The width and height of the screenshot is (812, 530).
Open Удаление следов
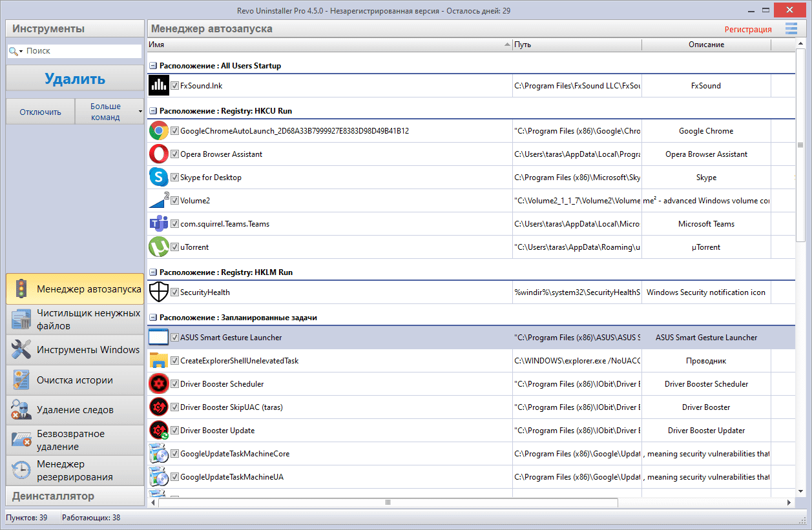click(x=75, y=410)
